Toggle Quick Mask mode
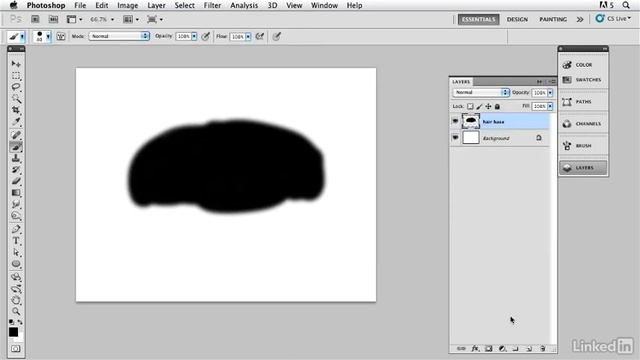640x360 pixels. [x=16, y=349]
